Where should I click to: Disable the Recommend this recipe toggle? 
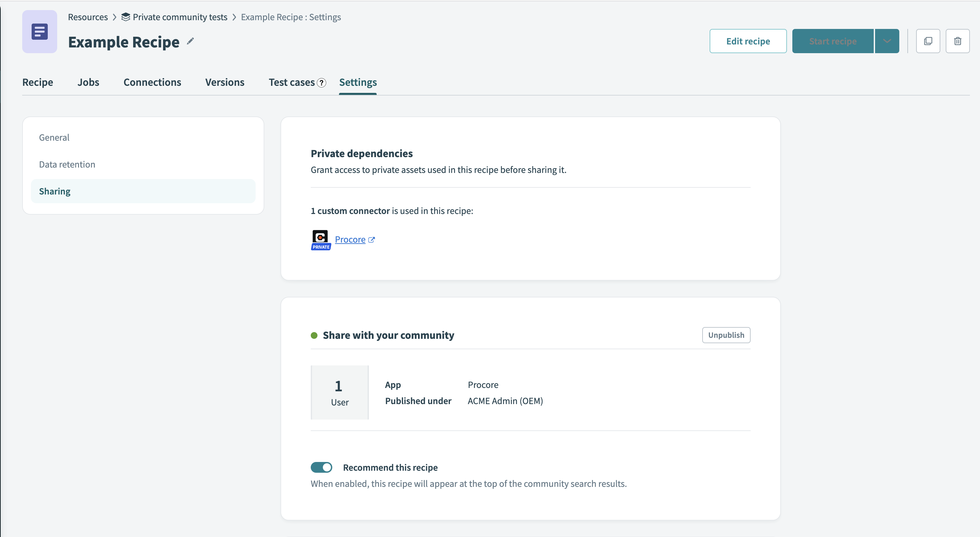[x=322, y=467]
